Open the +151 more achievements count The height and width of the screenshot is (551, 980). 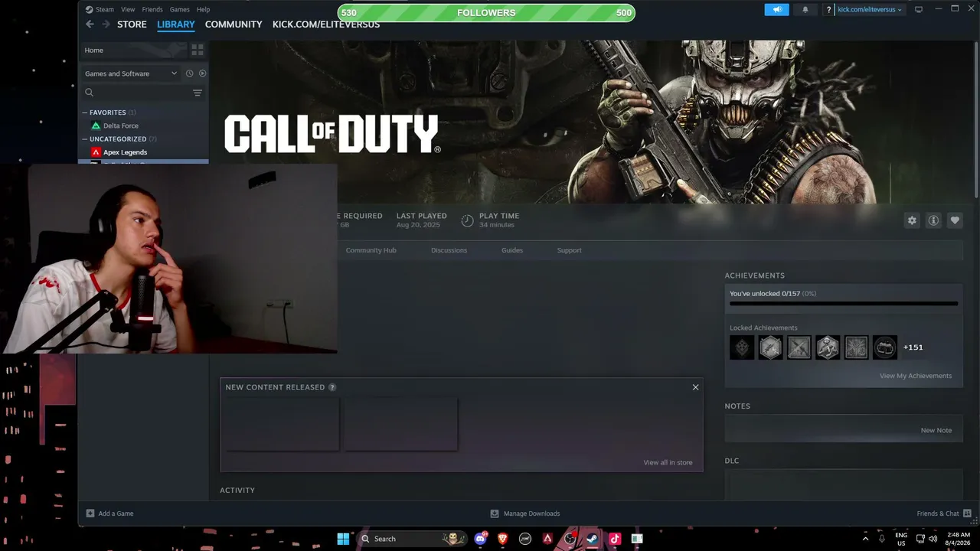[913, 347]
